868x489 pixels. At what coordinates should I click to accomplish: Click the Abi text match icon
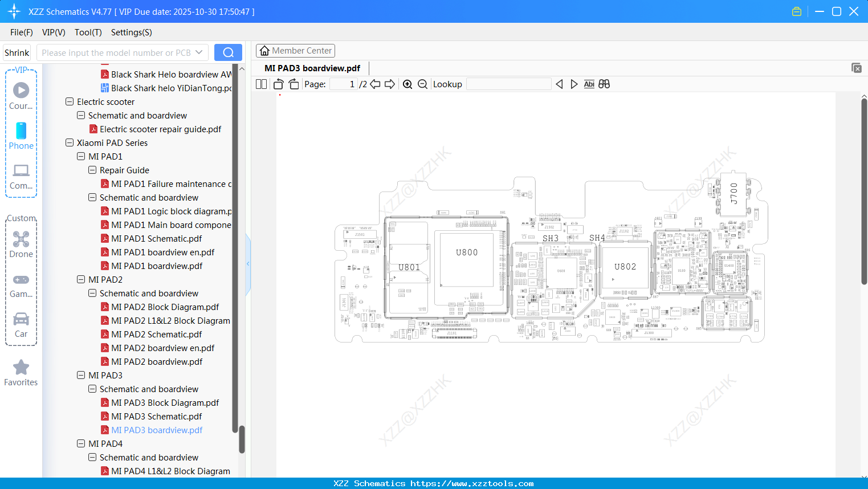589,84
